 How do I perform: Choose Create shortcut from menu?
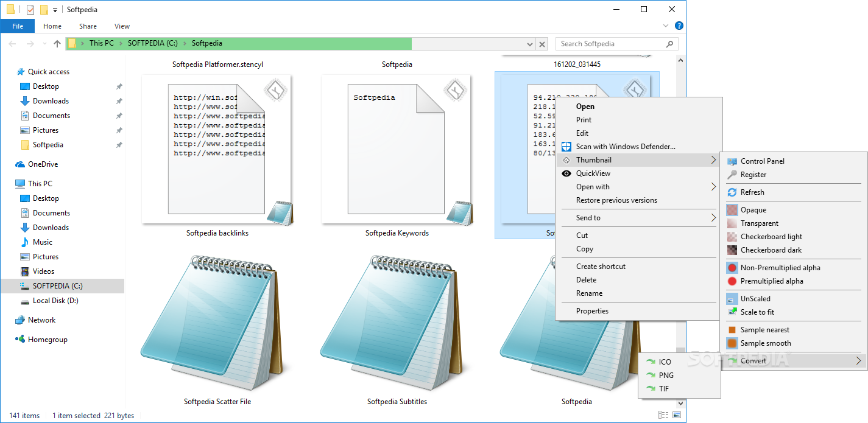638,267
